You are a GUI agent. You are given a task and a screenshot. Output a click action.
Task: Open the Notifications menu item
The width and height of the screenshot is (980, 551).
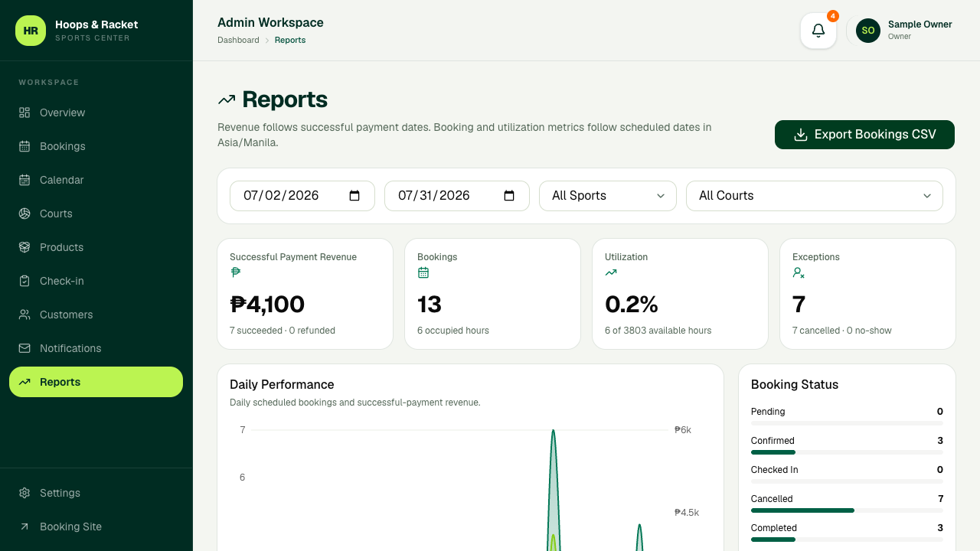96,348
